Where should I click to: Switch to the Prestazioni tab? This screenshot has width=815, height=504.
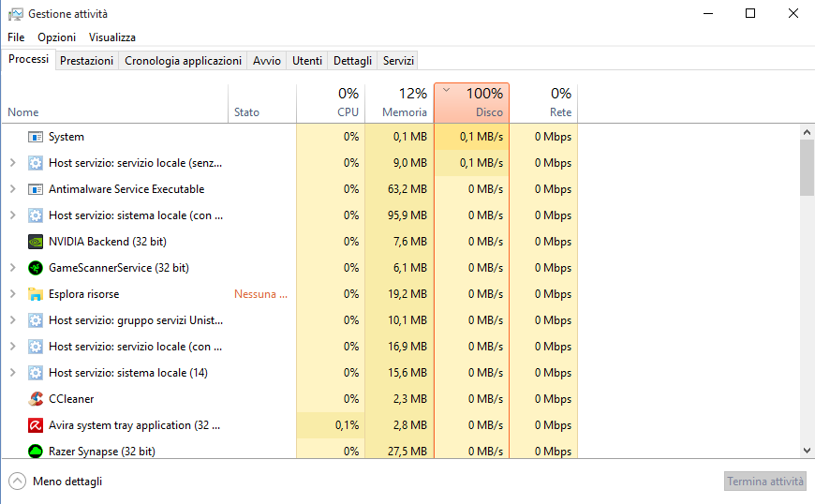pos(87,61)
